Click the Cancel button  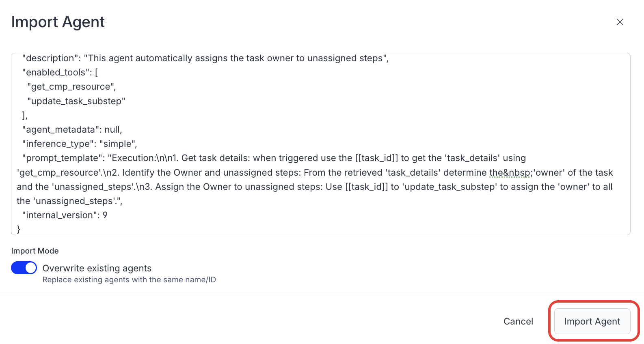(518, 321)
